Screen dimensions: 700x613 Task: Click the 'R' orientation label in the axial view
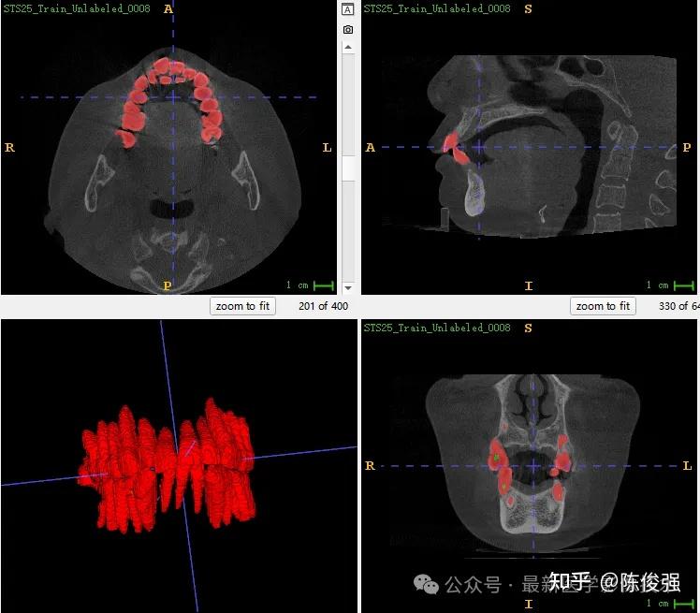[x=9, y=147]
